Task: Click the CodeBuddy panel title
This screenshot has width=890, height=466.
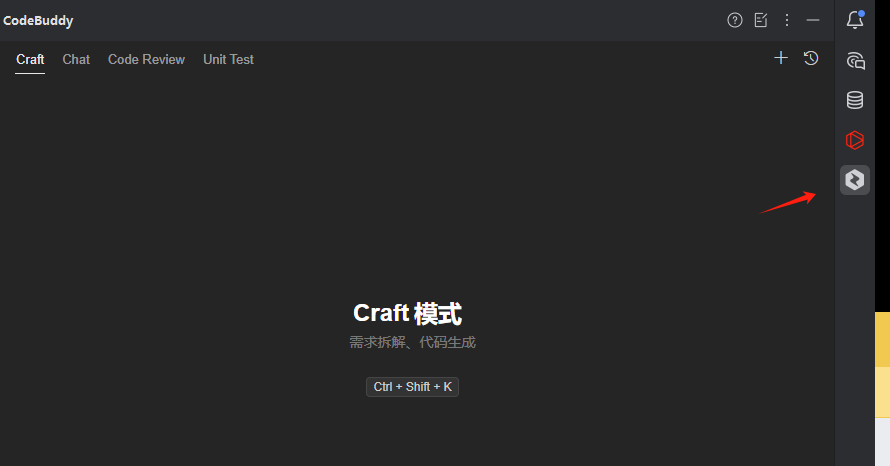Action: pos(38,20)
